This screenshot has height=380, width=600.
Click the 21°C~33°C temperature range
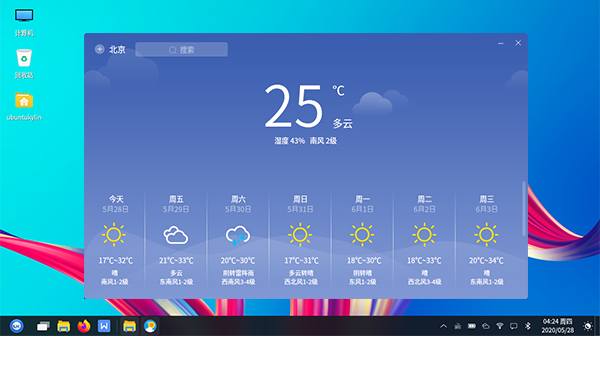coord(176,261)
